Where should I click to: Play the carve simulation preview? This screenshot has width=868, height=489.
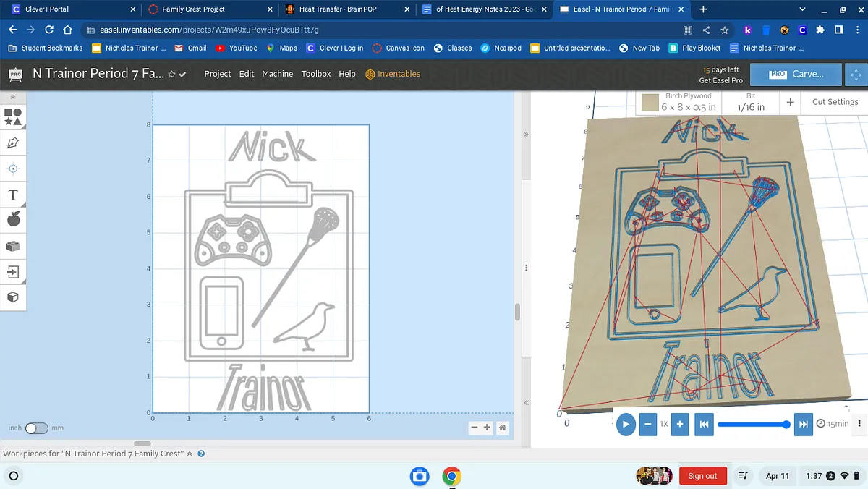point(626,424)
